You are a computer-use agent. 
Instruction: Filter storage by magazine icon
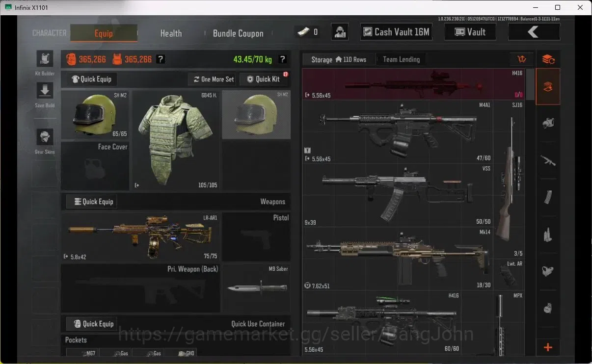(x=548, y=198)
